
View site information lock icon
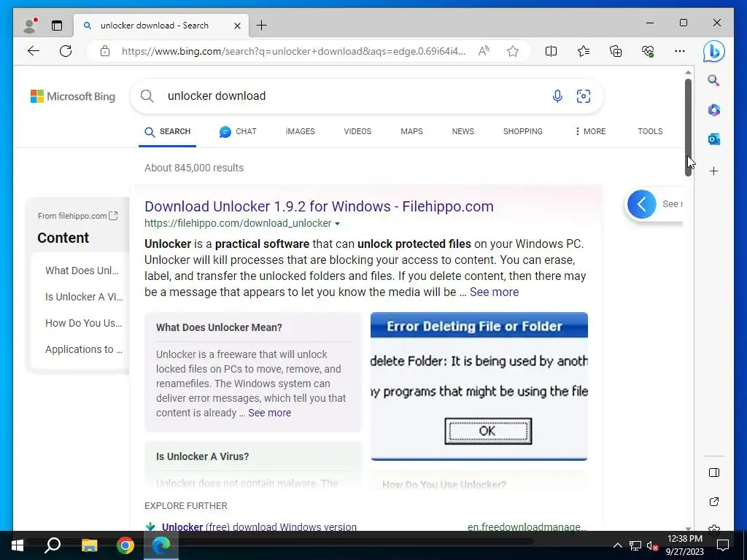pyautogui.click(x=105, y=51)
